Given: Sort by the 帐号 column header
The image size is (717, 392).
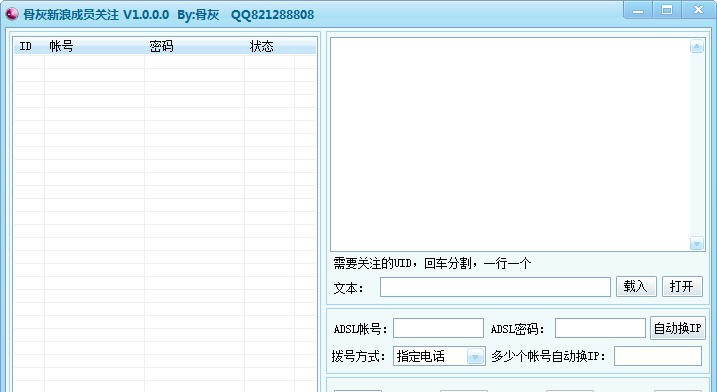Looking at the screenshot, I should 95,46.
